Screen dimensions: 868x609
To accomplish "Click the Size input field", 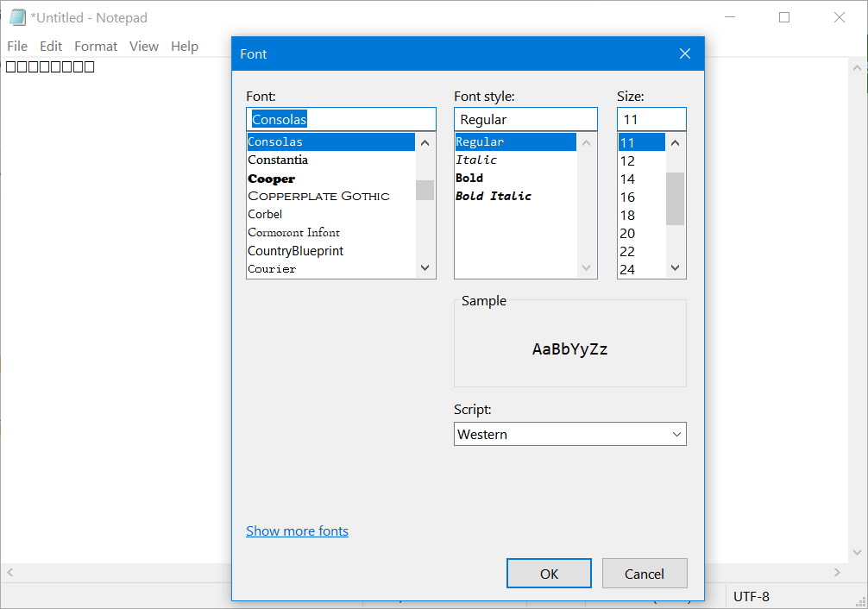I will coord(651,119).
